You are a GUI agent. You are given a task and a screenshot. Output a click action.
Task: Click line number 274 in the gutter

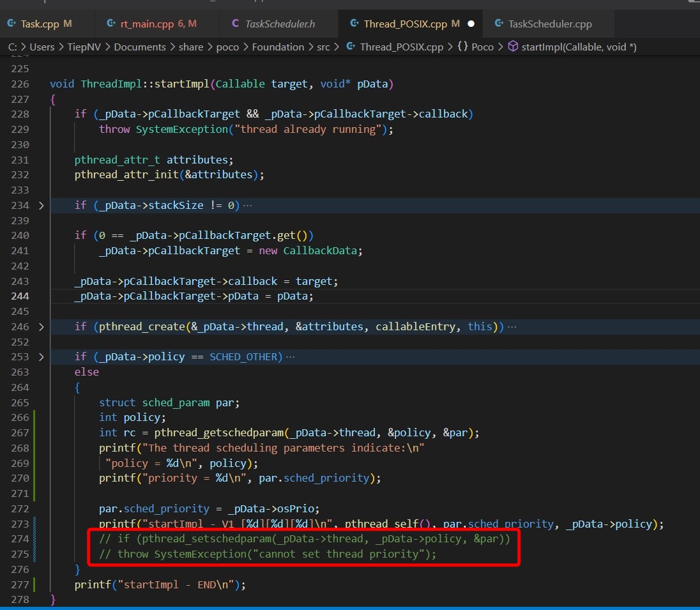(x=20, y=538)
